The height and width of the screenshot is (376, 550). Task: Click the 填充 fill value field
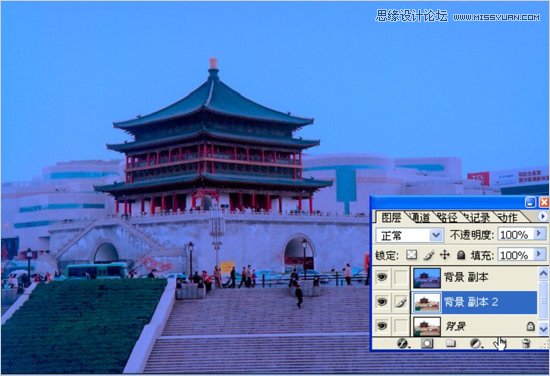coord(515,255)
